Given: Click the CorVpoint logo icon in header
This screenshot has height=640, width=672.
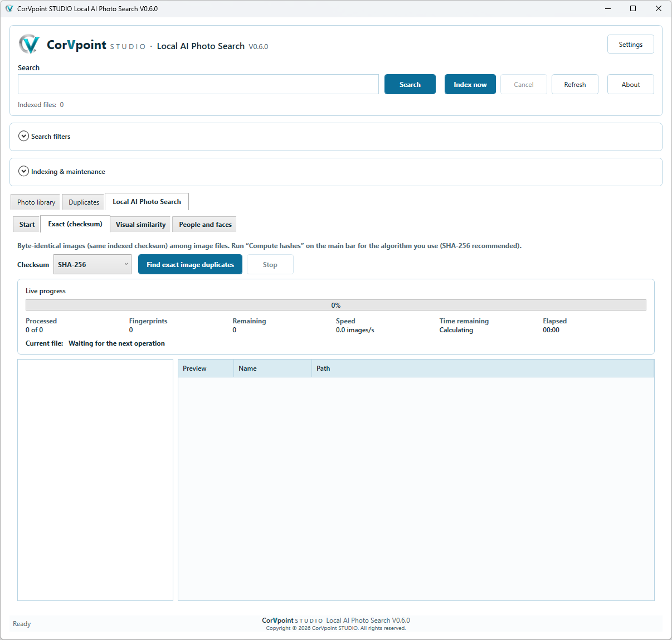Looking at the screenshot, I should tap(29, 44).
